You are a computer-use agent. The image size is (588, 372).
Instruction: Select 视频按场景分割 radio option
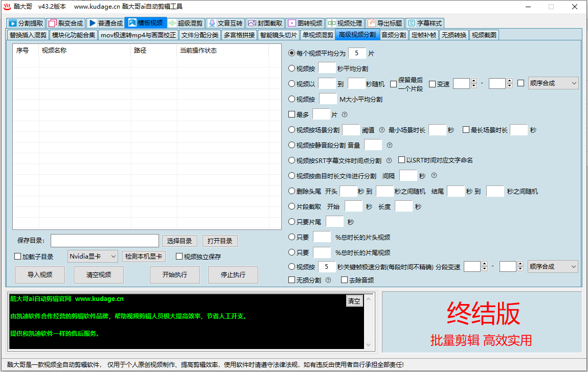coord(292,130)
